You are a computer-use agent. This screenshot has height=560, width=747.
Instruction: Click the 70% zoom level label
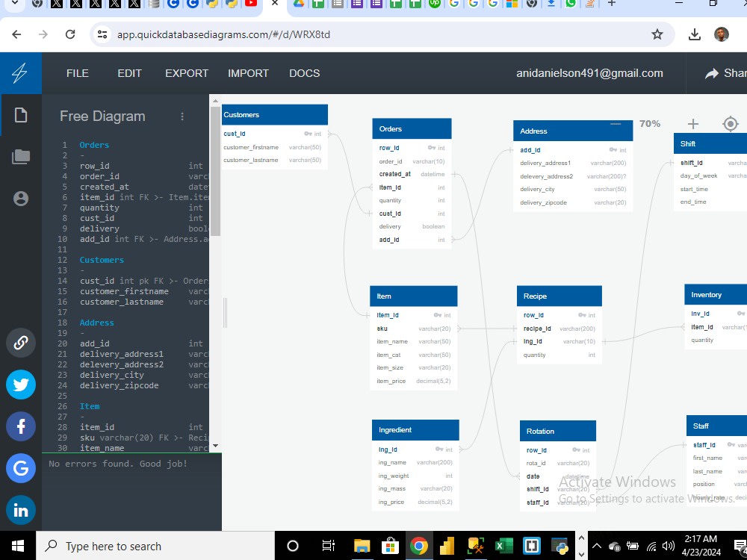(x=650, y=124)
